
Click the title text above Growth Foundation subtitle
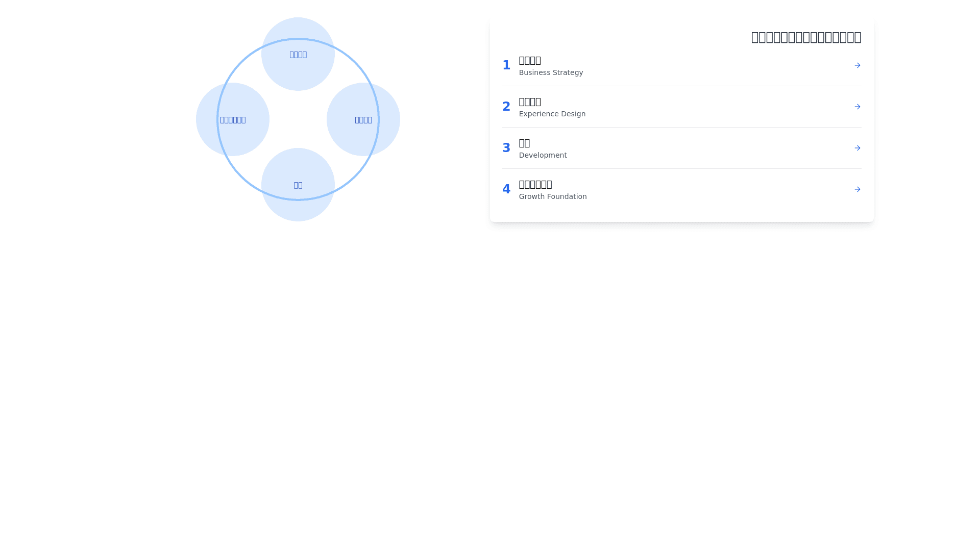pos(535,184)
